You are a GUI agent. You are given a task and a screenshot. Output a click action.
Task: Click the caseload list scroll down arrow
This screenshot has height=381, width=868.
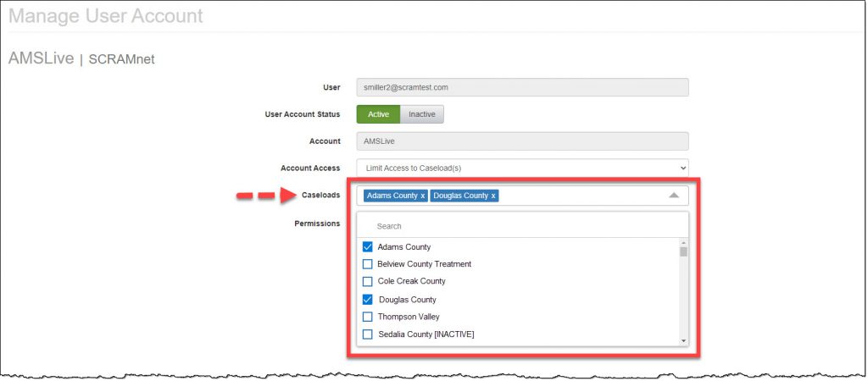pos(683,340)
